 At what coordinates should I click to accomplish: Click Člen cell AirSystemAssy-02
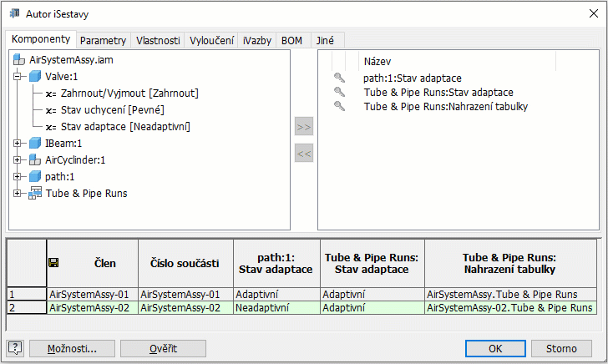pos(93,307)
